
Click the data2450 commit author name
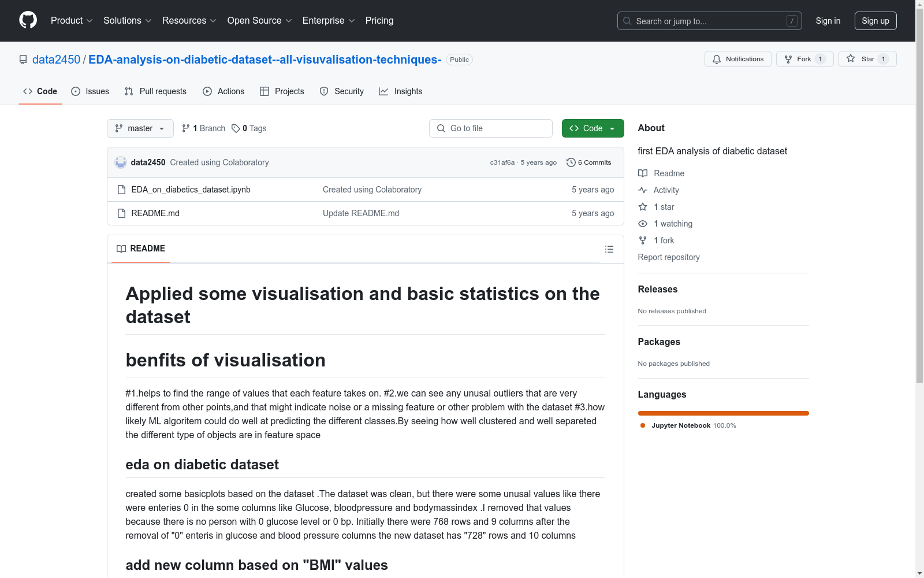pyautogui.click(x=148, y=162)
